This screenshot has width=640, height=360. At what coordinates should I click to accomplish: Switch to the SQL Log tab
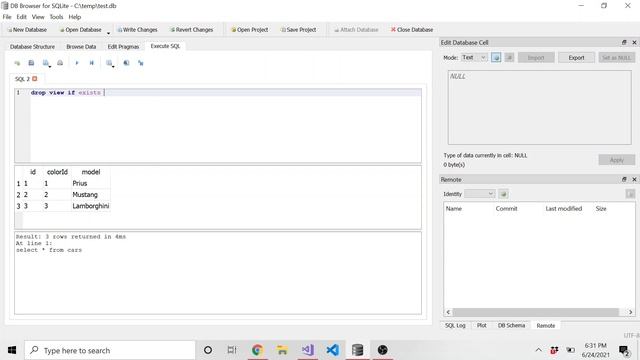(x=455, y=325)
